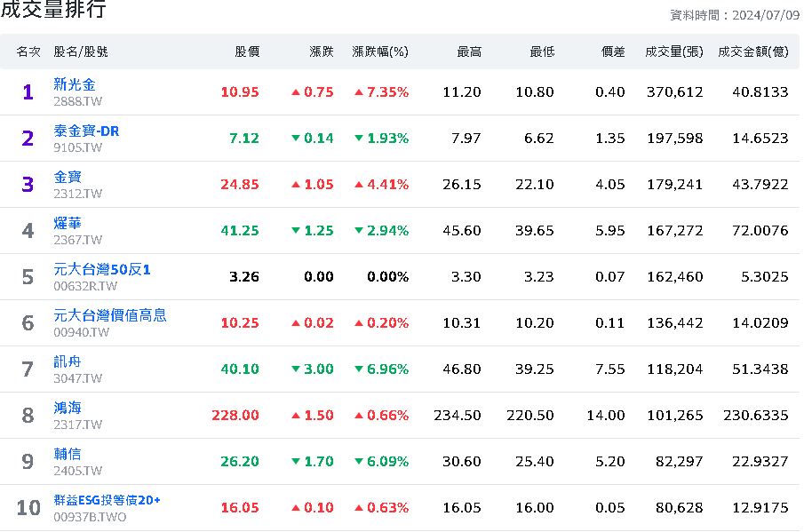Click the 價差 column header
The height and width of the screenshot is (532, 804).
click(x=613, y=52)
